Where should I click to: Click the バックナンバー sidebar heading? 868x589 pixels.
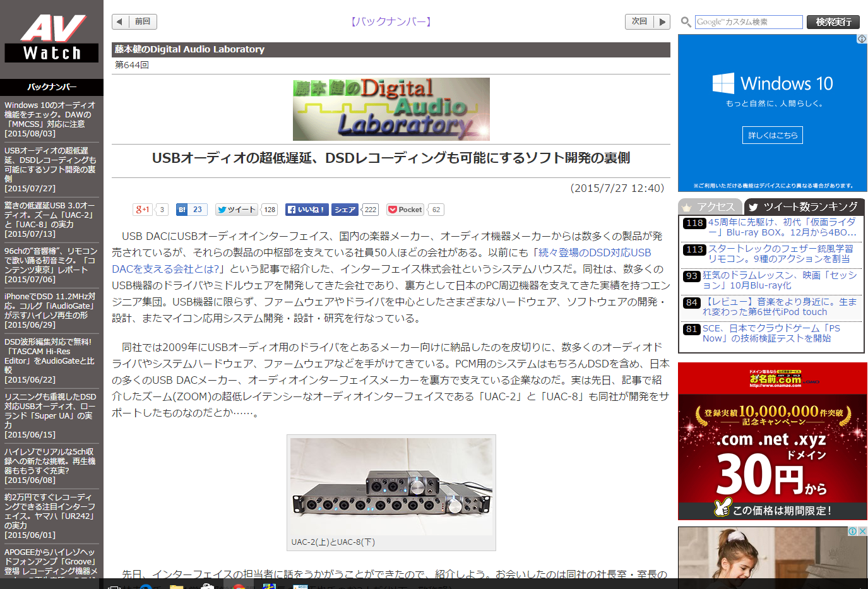coord(52,87)
